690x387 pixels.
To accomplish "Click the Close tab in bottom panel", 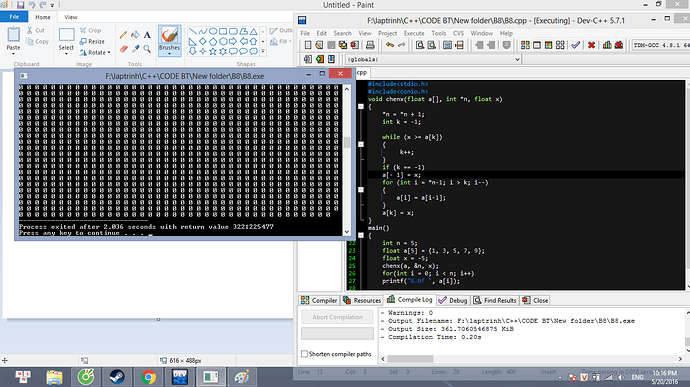I will (535, 300).
